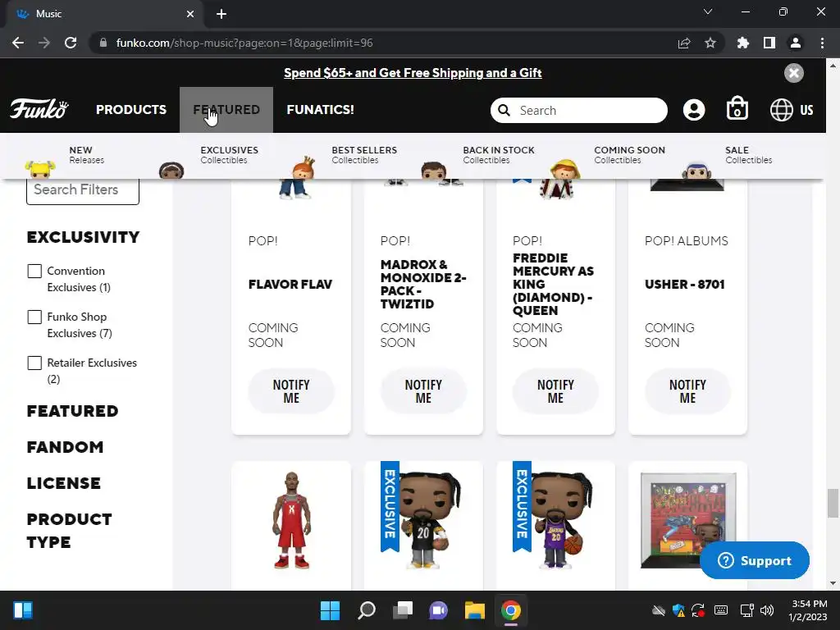
Task: Expand the EXCLUSIVITY filter section
Action: click(83, 237)
